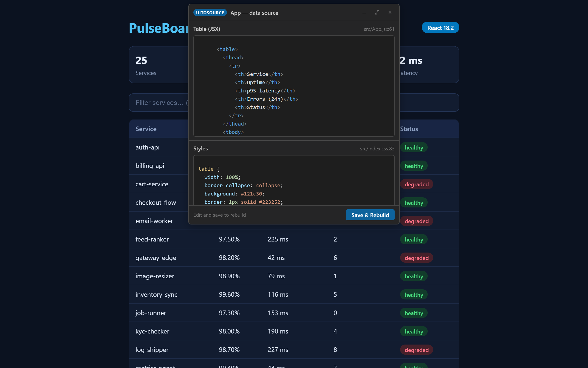
Task: Expand the data source panel to fullscreen
Action: [377, 12]
